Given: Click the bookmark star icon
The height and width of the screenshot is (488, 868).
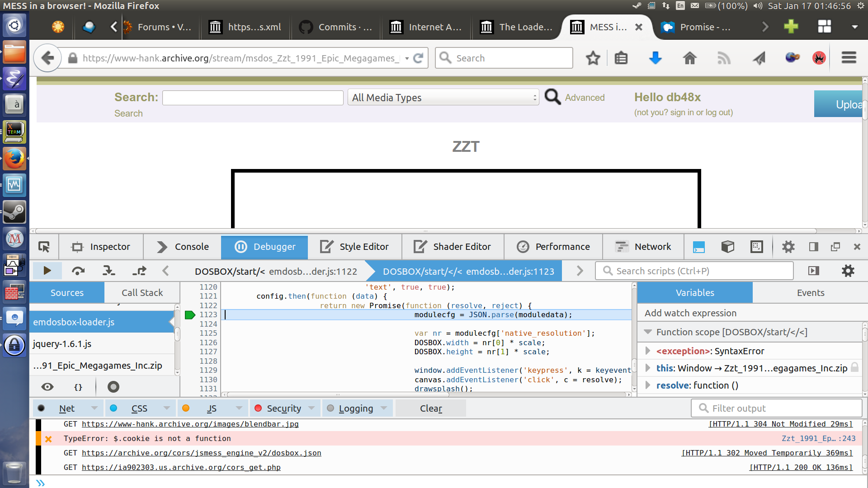Looking at the screenshot, I should click(593, 58).
